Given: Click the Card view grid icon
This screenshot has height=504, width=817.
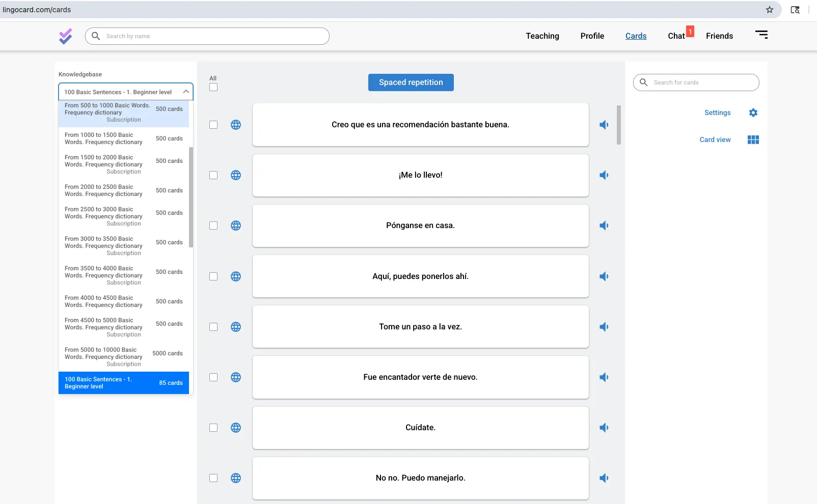Looking at the screenshot, I should click(753, 139).
